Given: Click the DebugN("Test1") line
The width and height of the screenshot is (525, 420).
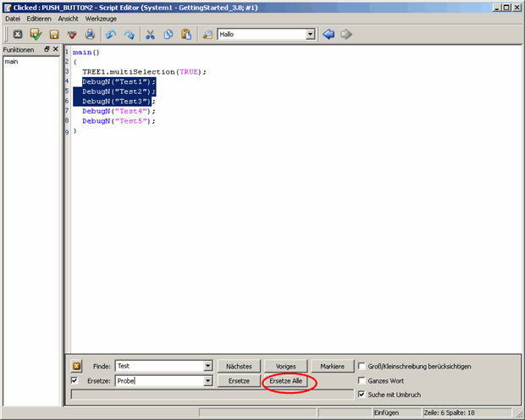Looking at the screenshot, I should (119, 82).
